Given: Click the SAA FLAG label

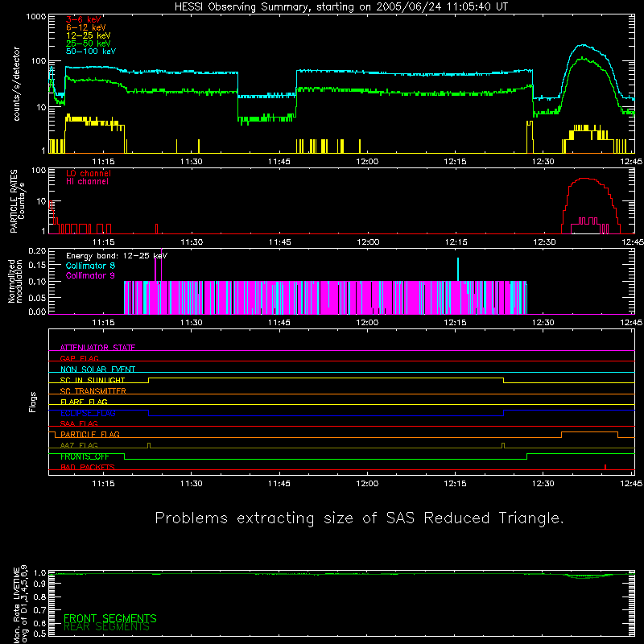Looking at the screenshot, I should click(79, 423).
